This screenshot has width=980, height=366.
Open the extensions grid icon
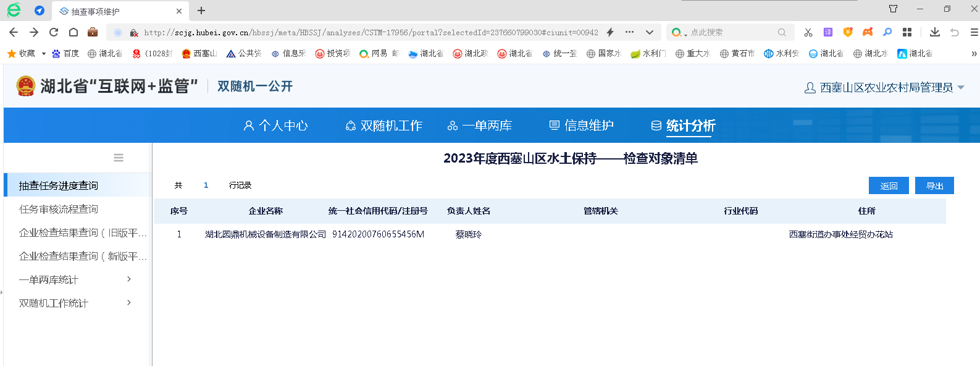click(x=907, y=32)
